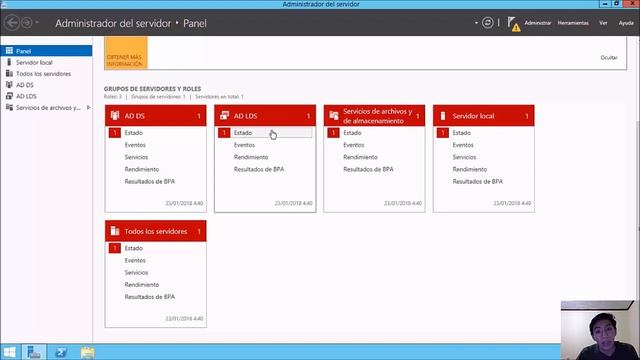Viewport: 640px width, 360px height.
Task: Click Resultados de BPA in AD LDS tile
Action: pos(259,169)
